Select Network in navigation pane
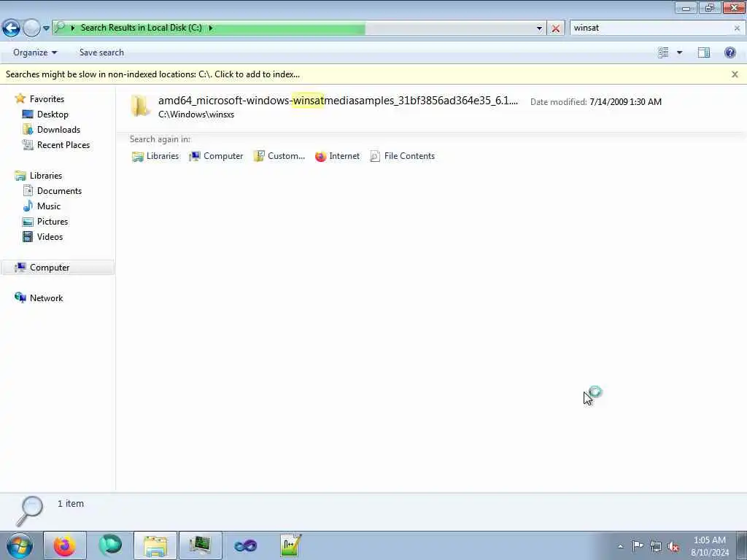 (x=46, y=298)
